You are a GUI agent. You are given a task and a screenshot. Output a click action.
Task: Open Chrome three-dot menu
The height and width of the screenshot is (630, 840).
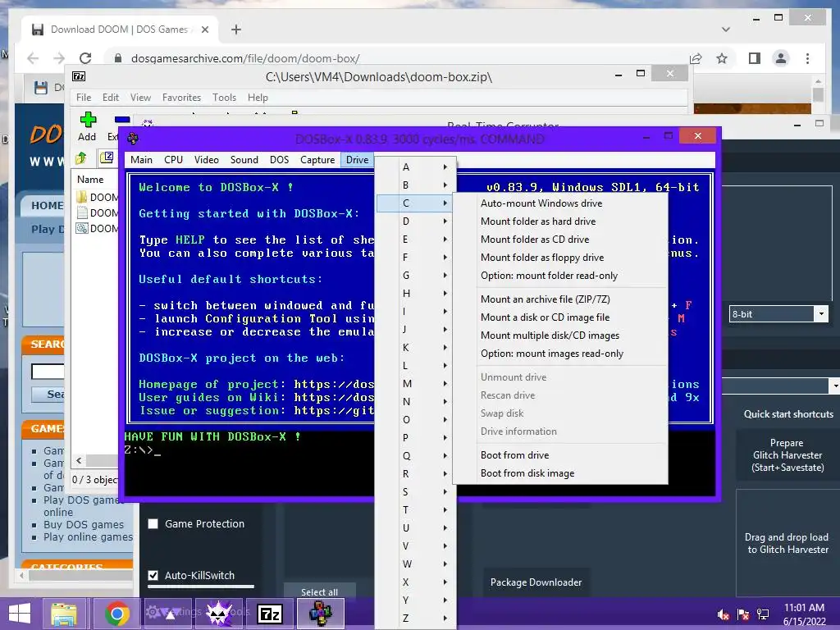click(807, 58)
